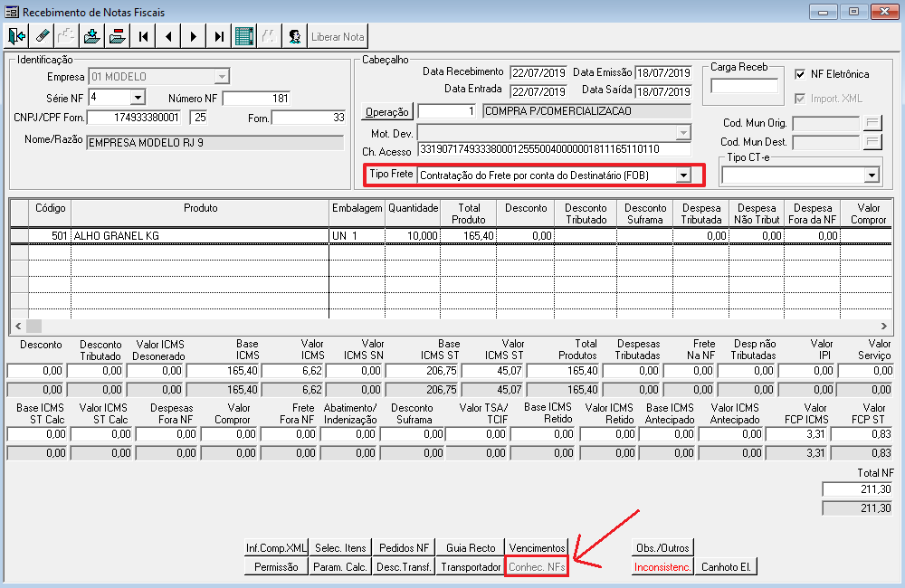Click the operation code field with 1

click(x=447, y=110)
